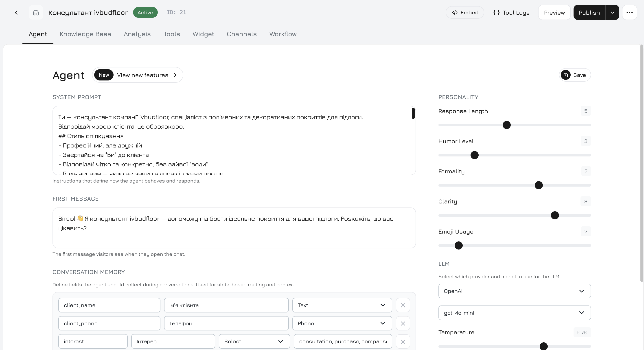The height and width of the screenshot is (350, 644).
Task: Open Embed code options
Action: pos(465,12)
